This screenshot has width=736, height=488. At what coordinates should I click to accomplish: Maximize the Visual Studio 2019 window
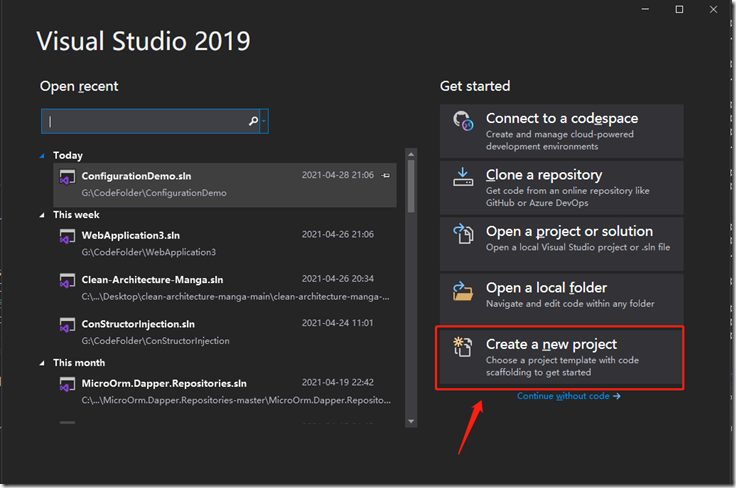679,9
